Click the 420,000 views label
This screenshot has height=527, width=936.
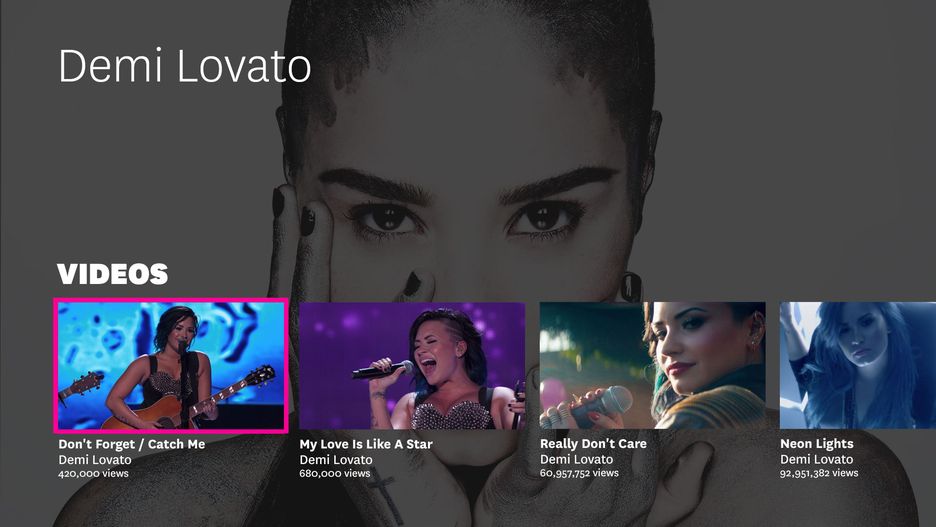(93, 473)
